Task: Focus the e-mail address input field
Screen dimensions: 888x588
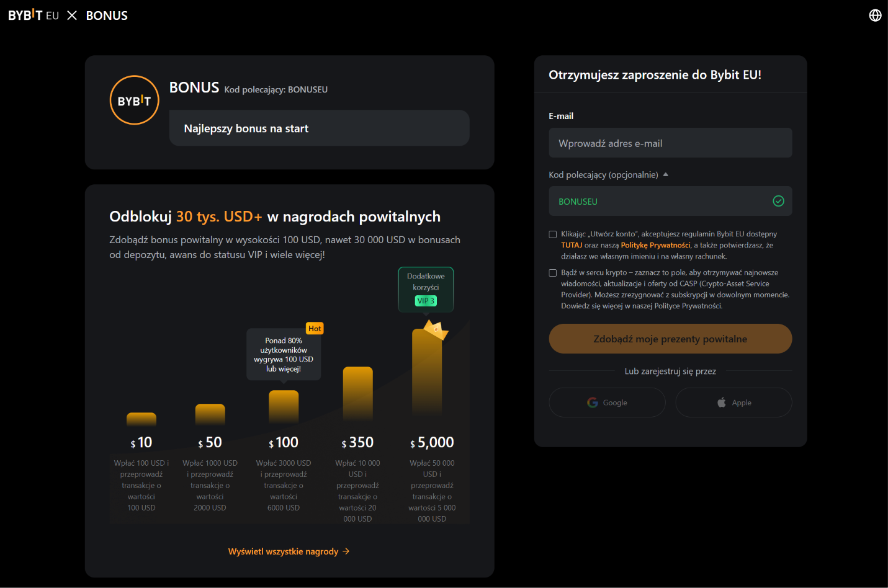Action: coord(670,143)
